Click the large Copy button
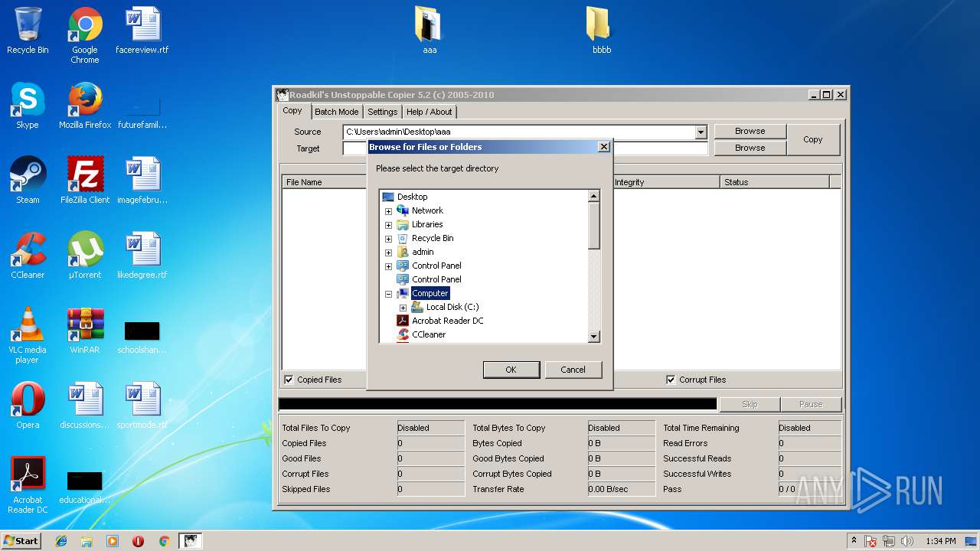980x551 pixels. (813, 139)
